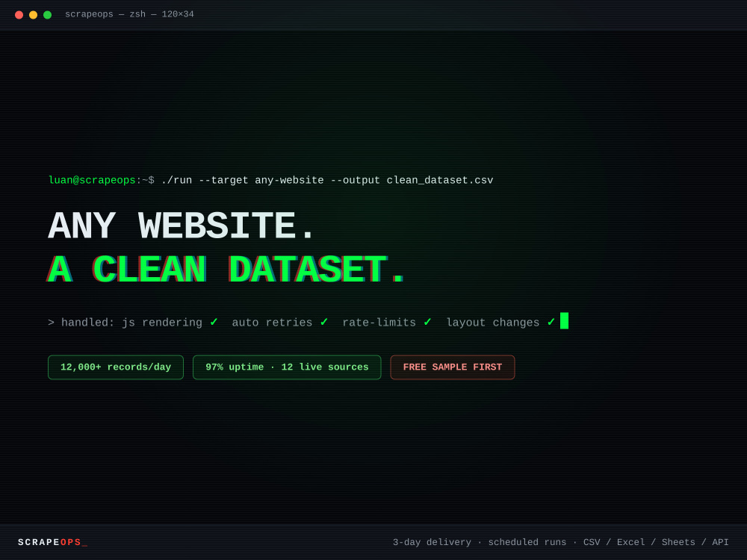The image size is (747, 560).
Task: Click the checkmark after 'rate-limits'
Action: (x=427, y=322)
